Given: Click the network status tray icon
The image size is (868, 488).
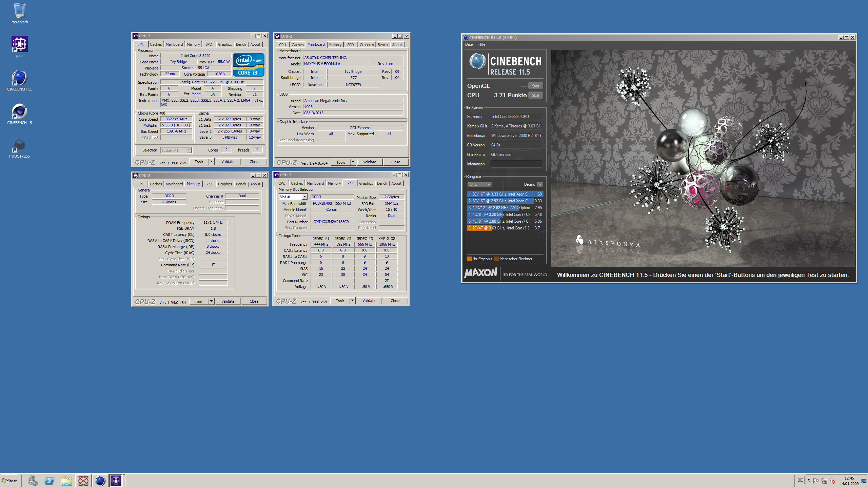Looking at the screenshot, I should coord(824,481).
